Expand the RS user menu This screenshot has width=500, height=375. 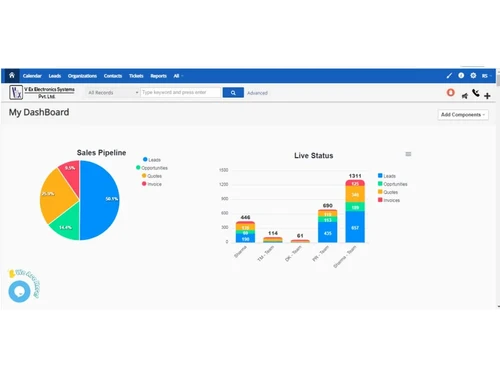click(x=486, y=76)
